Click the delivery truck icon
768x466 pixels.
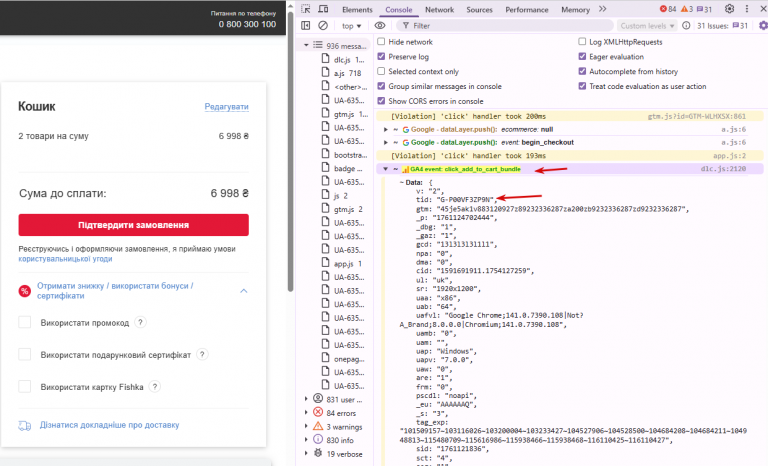(x=24, y=425)
